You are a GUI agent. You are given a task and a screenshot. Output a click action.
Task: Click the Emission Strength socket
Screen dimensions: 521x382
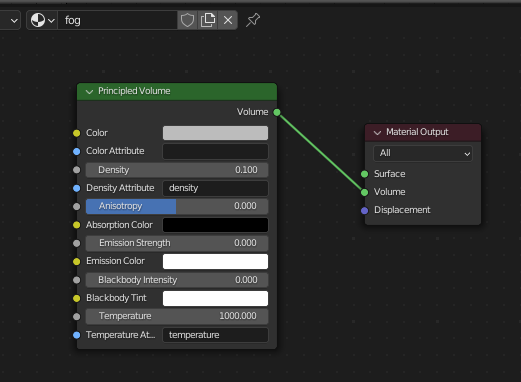point(77,243)
